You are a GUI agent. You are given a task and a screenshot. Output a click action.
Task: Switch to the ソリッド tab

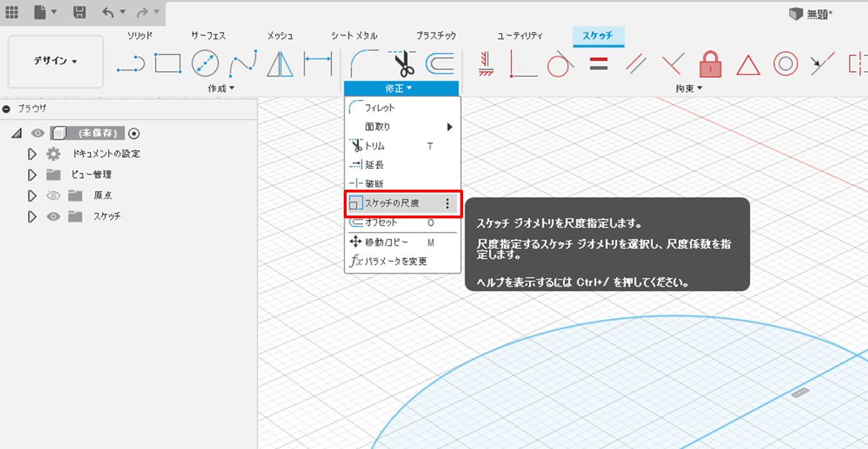[140, 35]
